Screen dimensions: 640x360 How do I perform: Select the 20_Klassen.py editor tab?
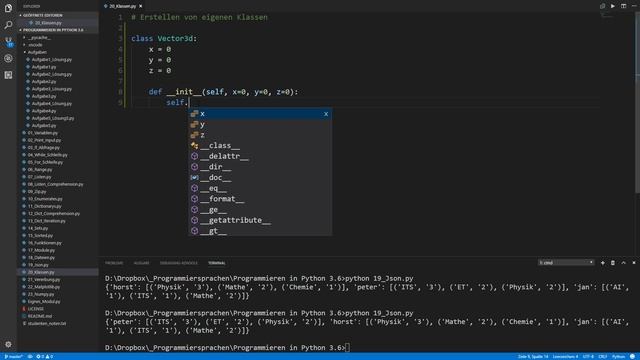pos(122,6)
